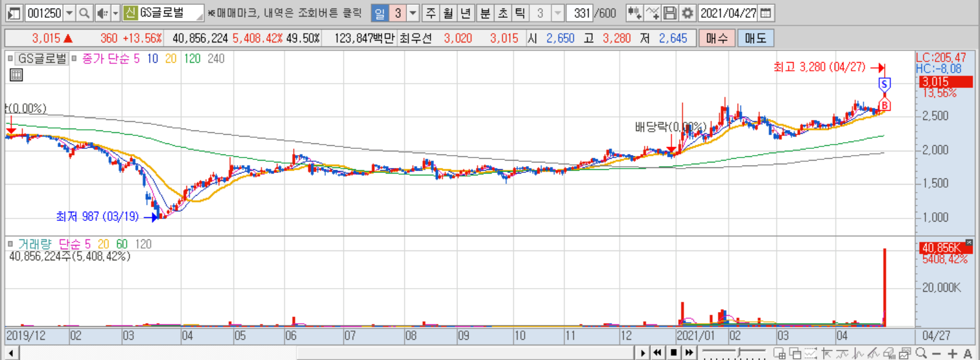
Task: Edit the date field 2021/04/27
Action: click(x=728, y=13)
